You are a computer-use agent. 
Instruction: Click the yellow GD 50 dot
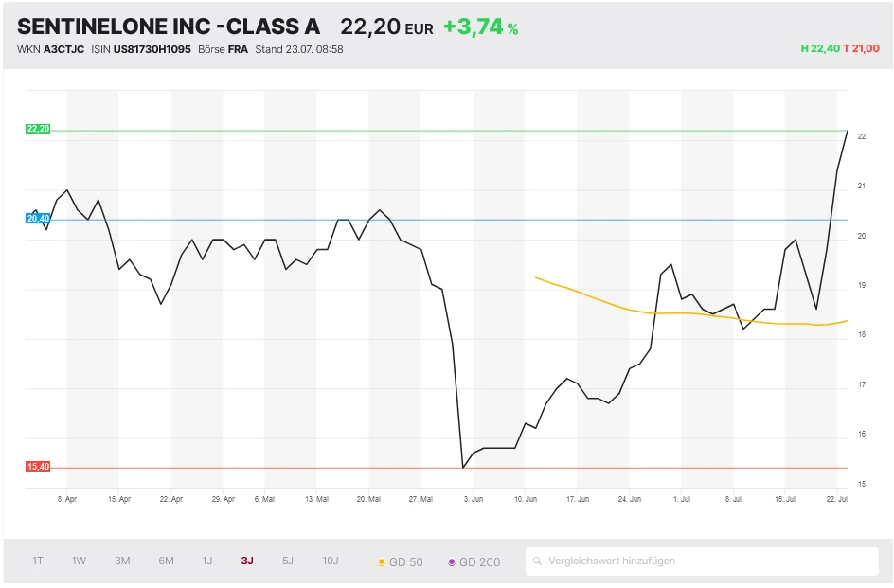(x=382, y=562)
